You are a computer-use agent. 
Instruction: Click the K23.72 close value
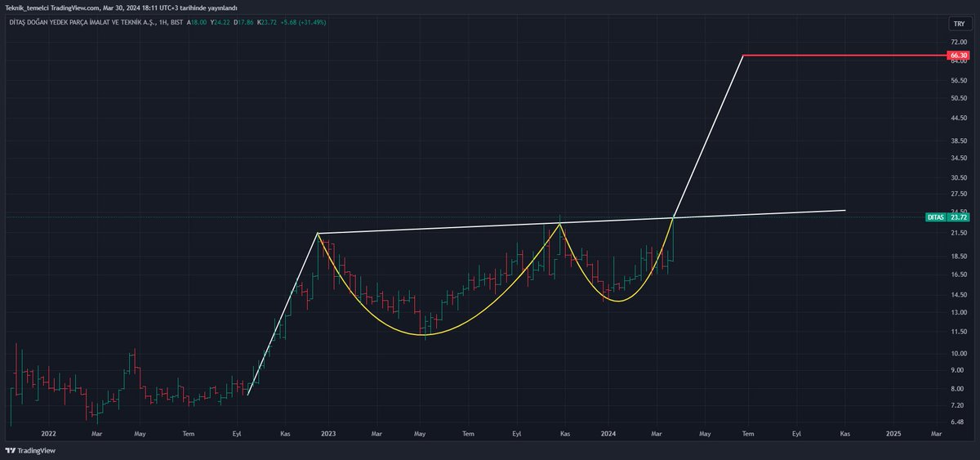[x=265, y=22]
